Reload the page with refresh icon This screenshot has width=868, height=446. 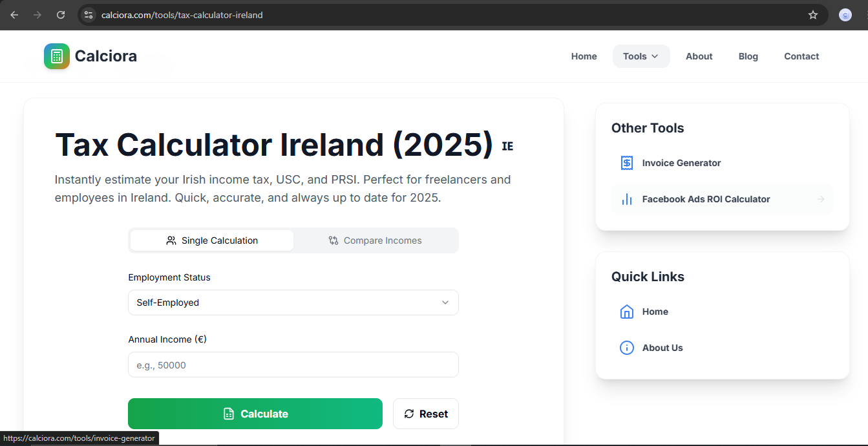tap(61, 15)
